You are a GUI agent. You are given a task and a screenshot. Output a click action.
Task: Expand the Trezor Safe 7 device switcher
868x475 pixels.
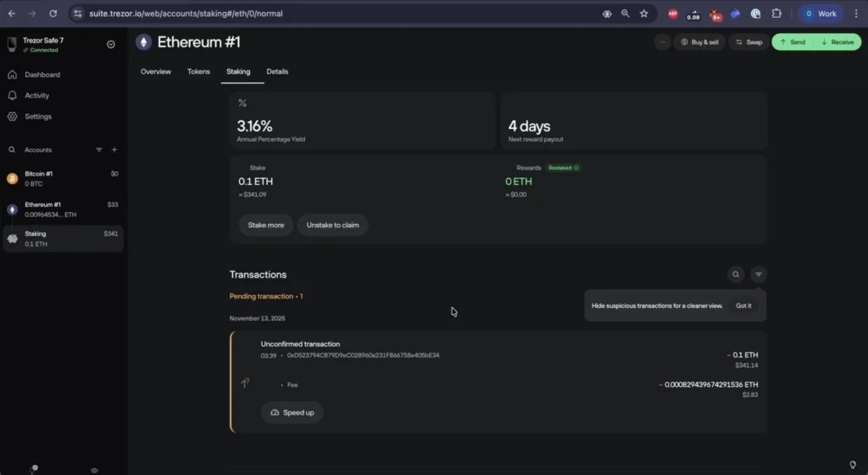click(111, 44)
